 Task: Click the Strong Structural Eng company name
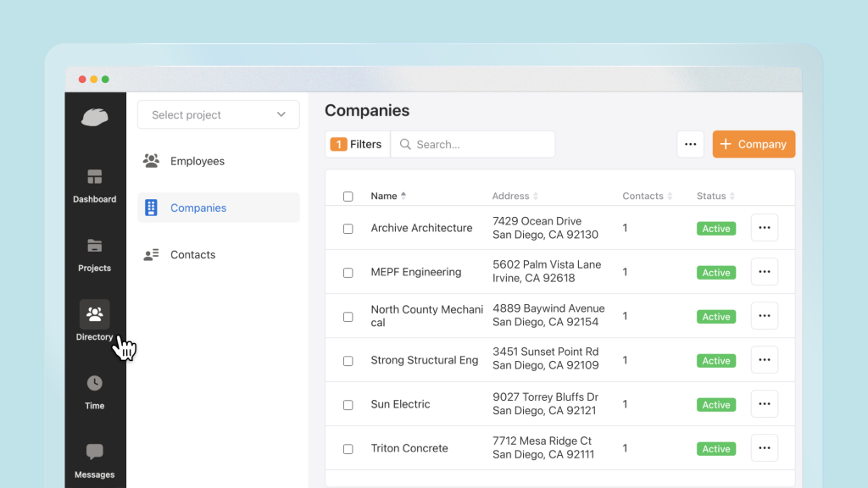click(x=424, y=360)
